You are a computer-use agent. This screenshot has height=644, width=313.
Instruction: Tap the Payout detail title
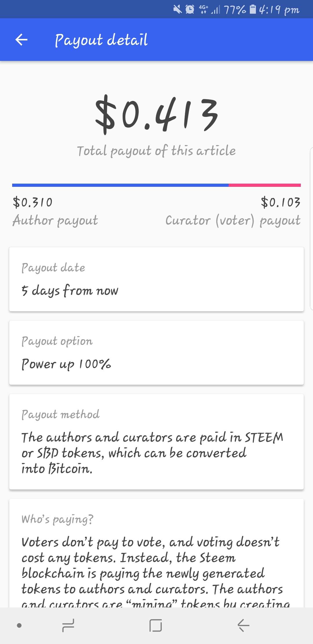(101, 40)
